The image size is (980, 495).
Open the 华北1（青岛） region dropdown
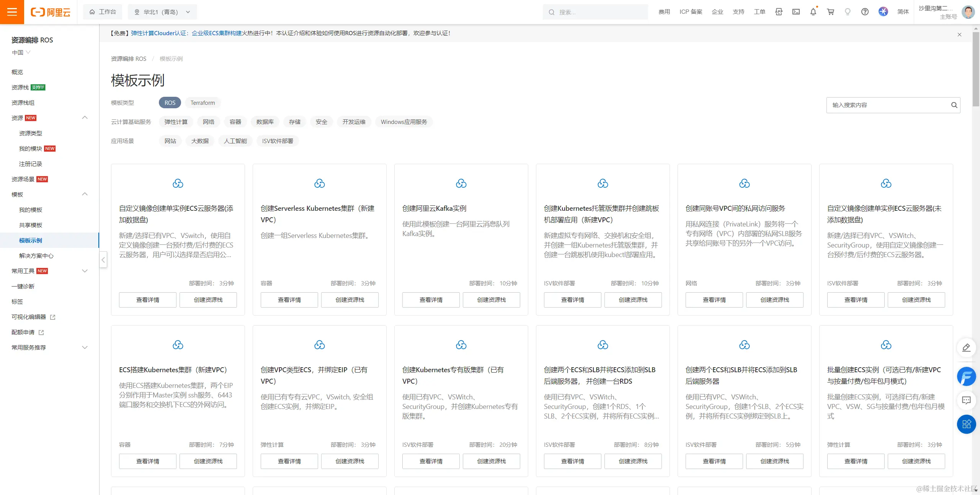tap(162, 12)
